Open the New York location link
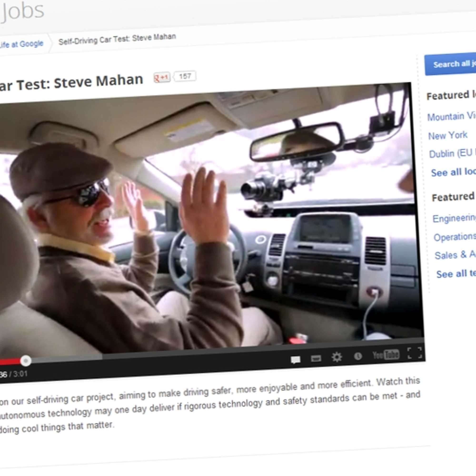This screenshot has height=476, width=476. 448,135
